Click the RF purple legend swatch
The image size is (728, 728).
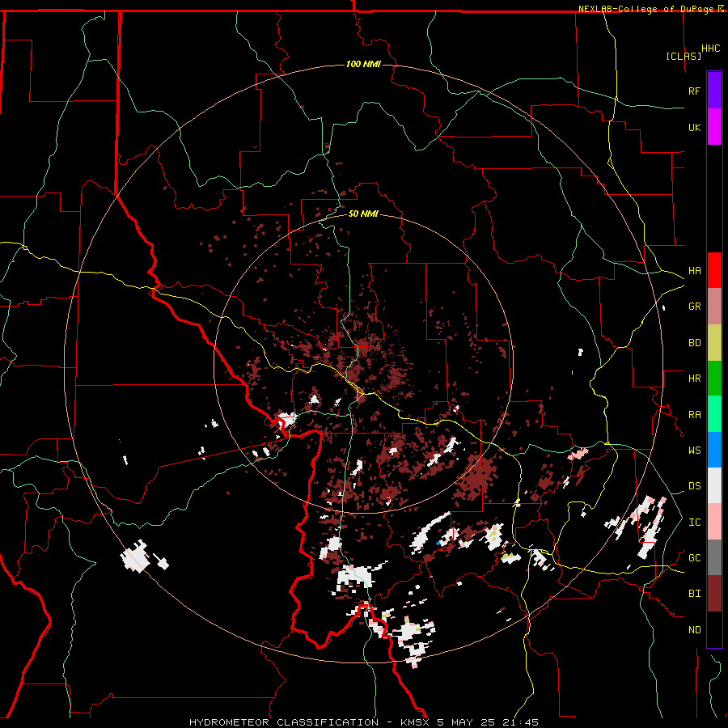tap(714, 91)
